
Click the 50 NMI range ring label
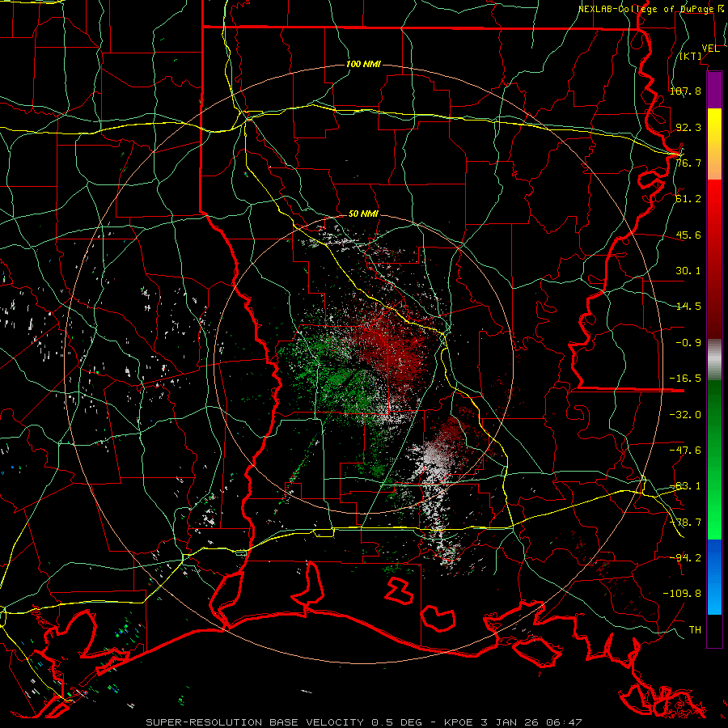(363, 214)
